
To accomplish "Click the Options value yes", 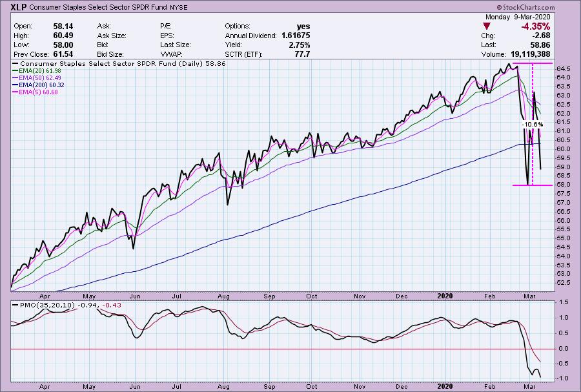I will (303, 26).
